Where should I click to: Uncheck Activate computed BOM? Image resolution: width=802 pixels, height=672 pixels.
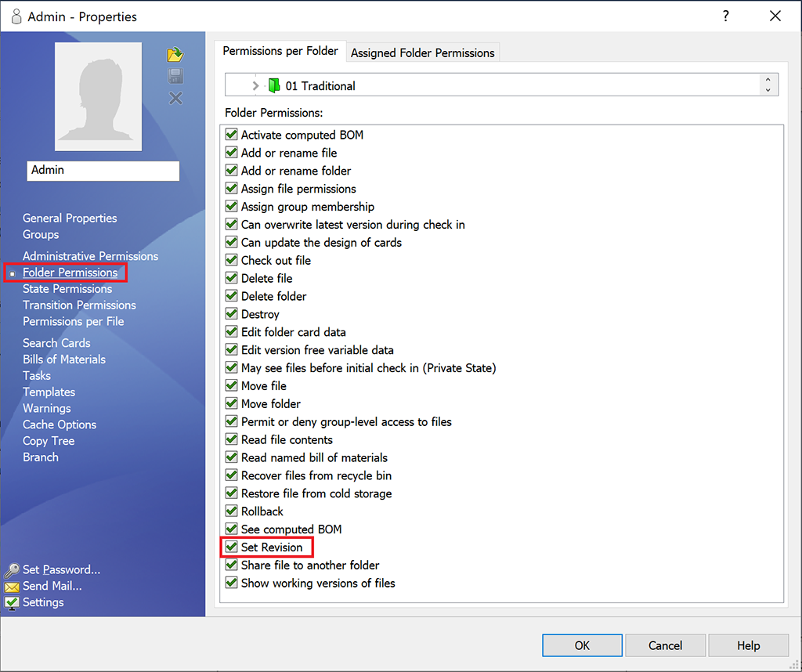point(231,135)
